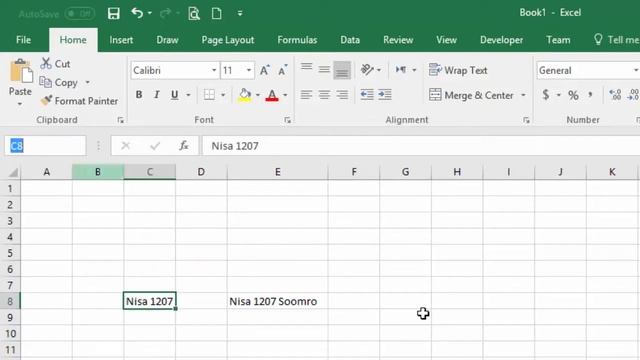
Task: Apply cell borders icon
Action: tap(209, 95)
